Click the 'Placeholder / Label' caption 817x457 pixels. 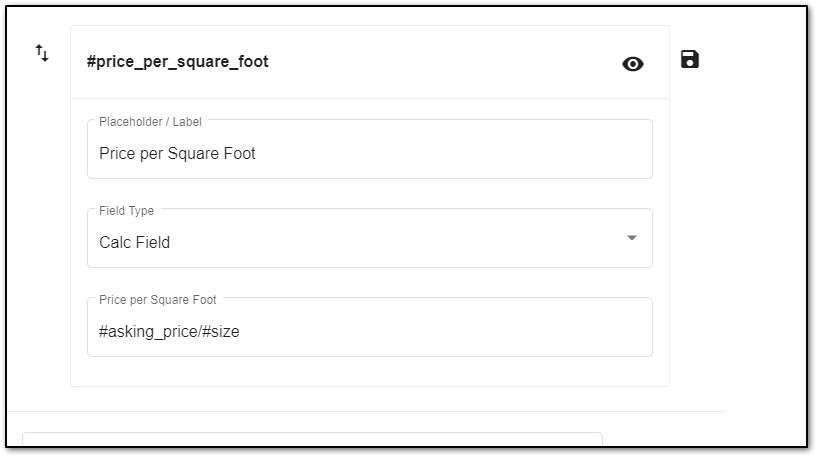point(150,122)
